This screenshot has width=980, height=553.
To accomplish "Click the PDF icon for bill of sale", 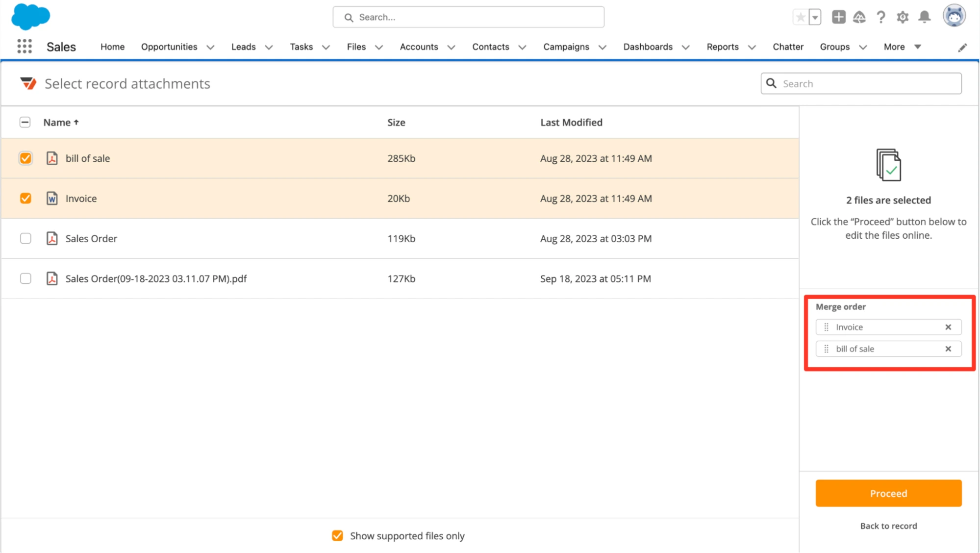I will [x=52, y=158].
